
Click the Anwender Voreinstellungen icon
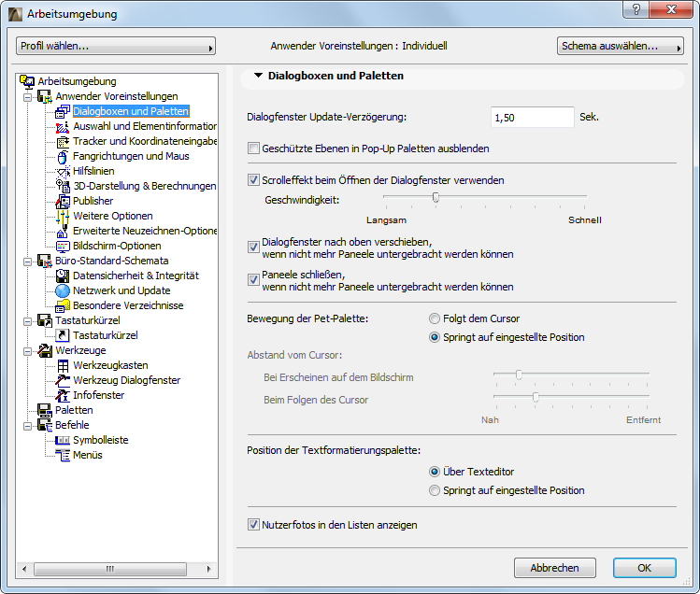(x=45, y=96)
